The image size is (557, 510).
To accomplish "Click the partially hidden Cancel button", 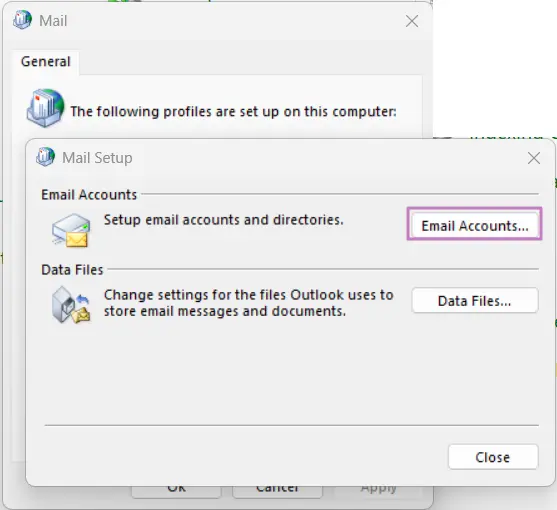I will [x=277, y=492].
